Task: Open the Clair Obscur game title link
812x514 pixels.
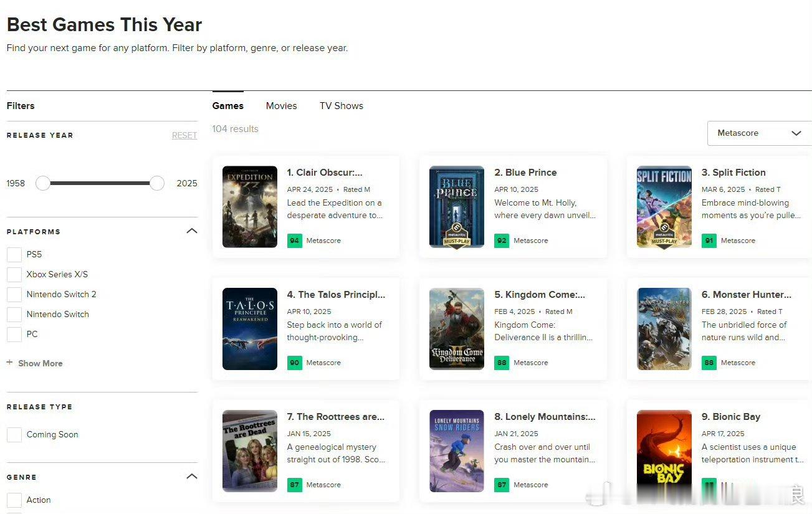Action: (x=325, y=173)
